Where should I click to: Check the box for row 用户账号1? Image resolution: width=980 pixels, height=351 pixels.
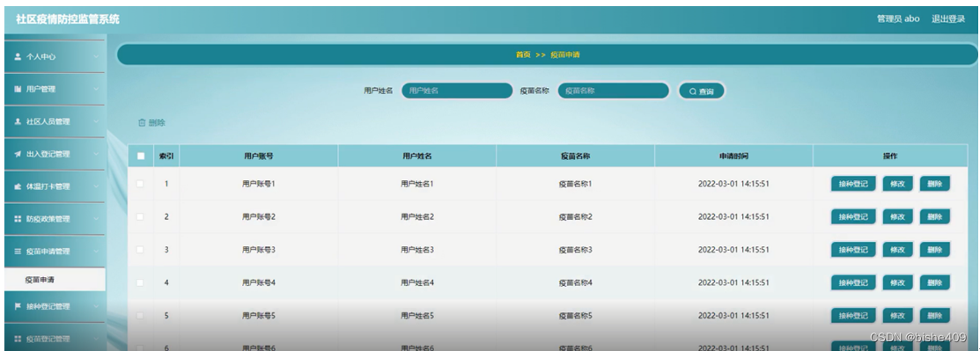pos(140,184)
